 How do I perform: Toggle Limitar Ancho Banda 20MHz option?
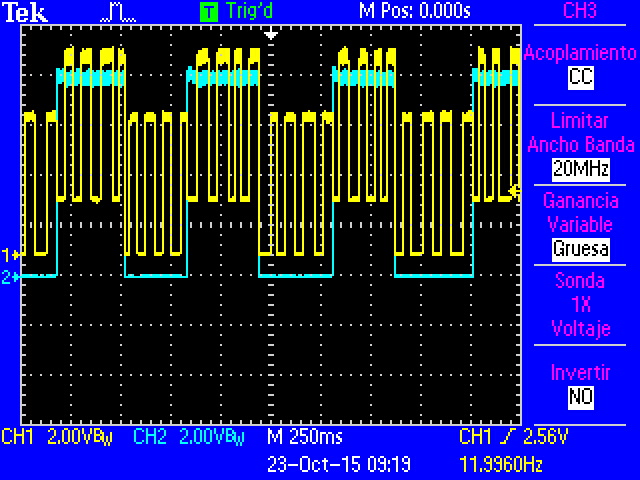(x=580, y=169)
